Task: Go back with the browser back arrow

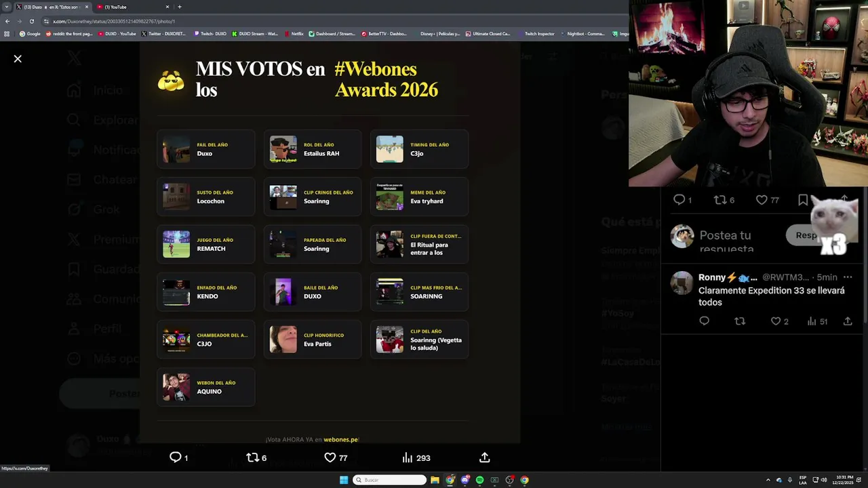Action: click(x=7, y=21)
